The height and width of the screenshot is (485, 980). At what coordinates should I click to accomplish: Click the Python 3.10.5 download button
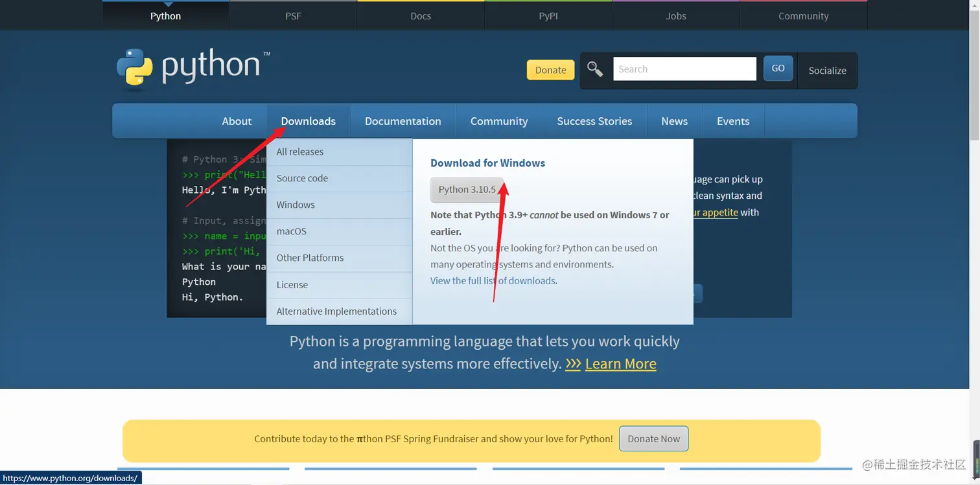click(467, 189)
